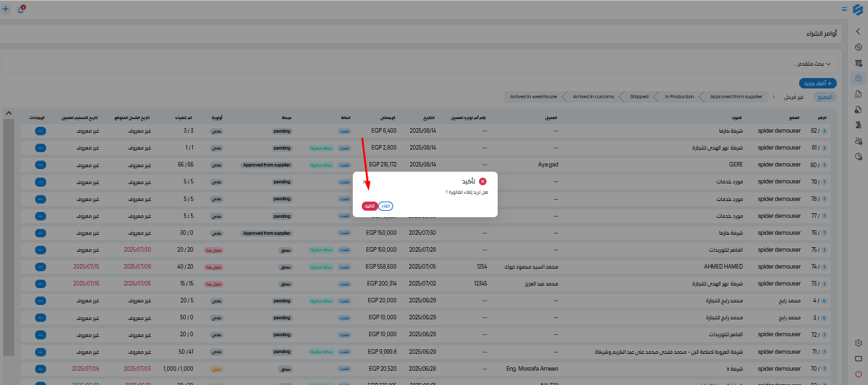The height and width of the screenshot is (385, 868).
Task: Close the confirmation dialog with X
Action: (x=364, y=181)
